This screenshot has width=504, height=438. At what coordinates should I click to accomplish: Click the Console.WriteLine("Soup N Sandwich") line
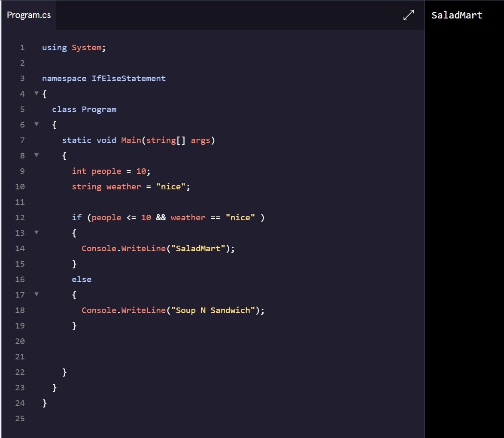[x=173, y=310]
